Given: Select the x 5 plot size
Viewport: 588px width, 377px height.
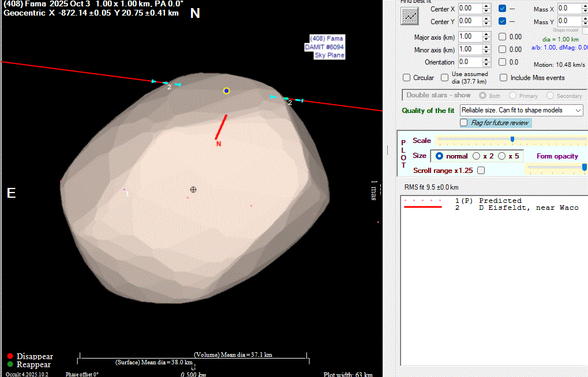Looking at the screenshot, I should [x=502, y=156].
